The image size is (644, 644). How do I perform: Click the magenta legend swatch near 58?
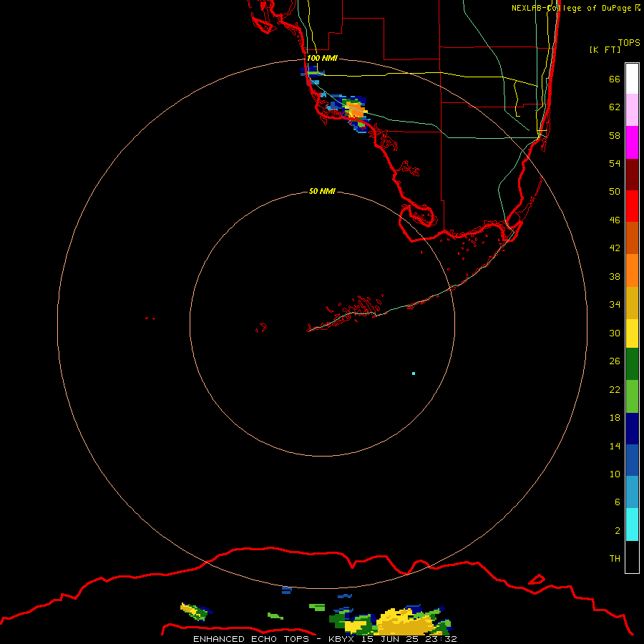[632, 142]
